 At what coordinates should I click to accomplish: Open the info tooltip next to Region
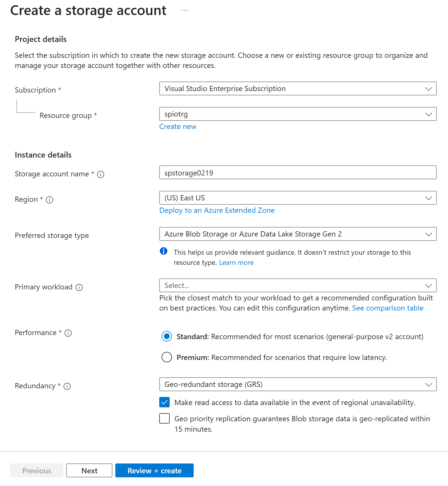(x=50, y=200)
